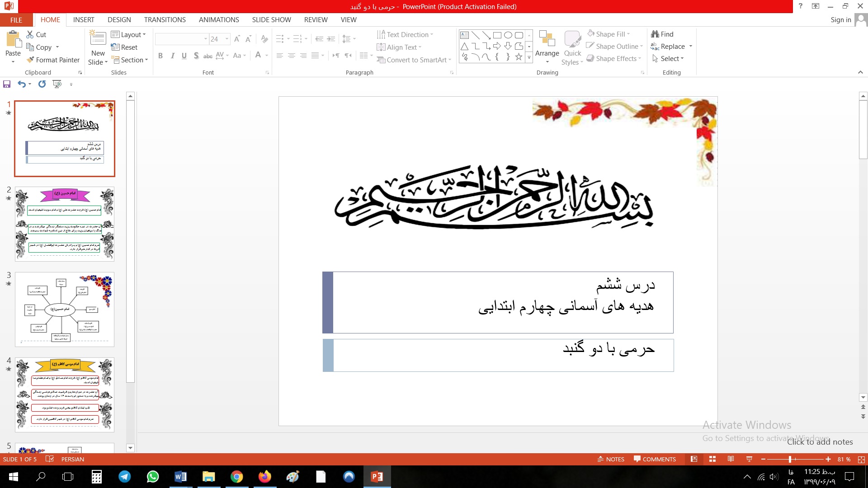The image size is (868, 488).
Task: Click the zoom slider in status bar
Action: point(790,459)
